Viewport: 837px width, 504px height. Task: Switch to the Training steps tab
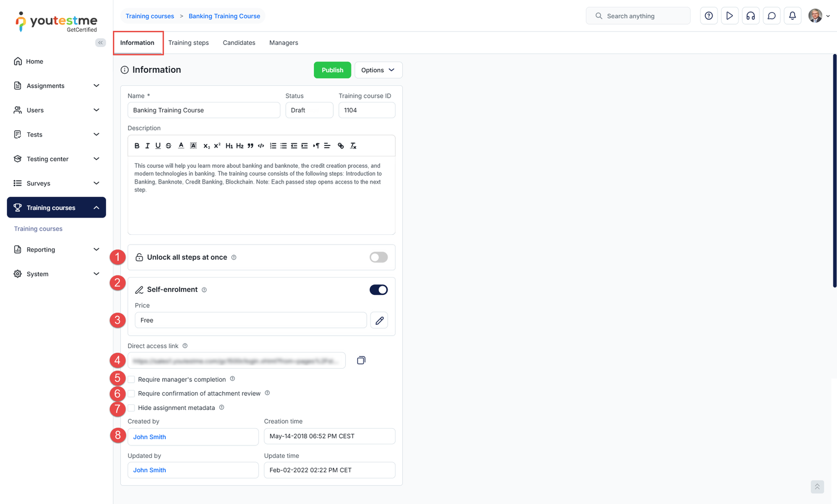tap(188, 43)
